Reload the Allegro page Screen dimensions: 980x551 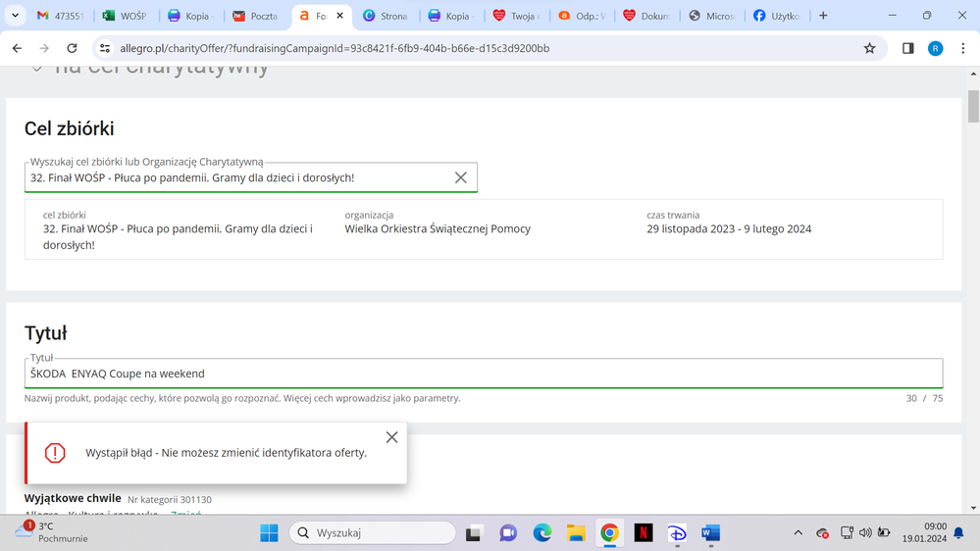pos(72,48)
